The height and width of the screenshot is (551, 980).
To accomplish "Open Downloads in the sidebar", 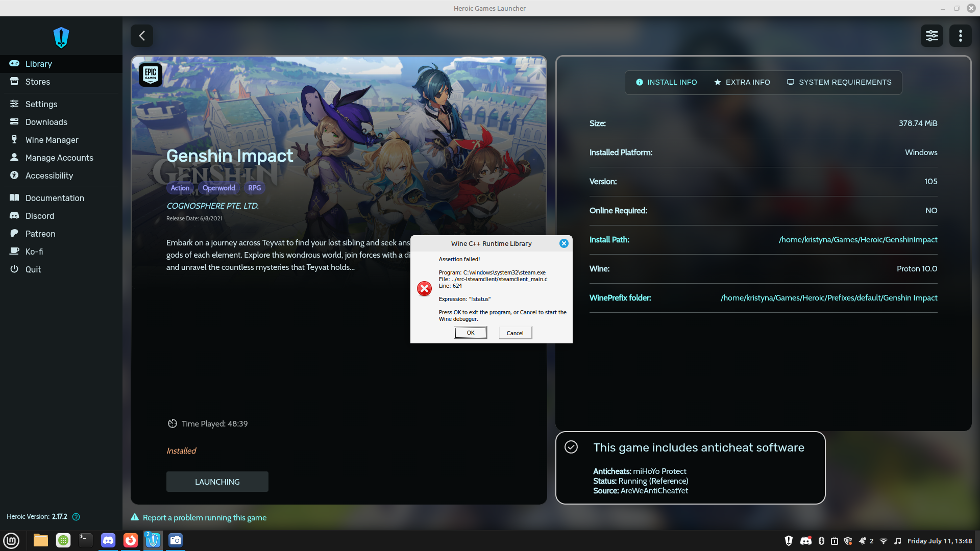I will click(61, 122).
